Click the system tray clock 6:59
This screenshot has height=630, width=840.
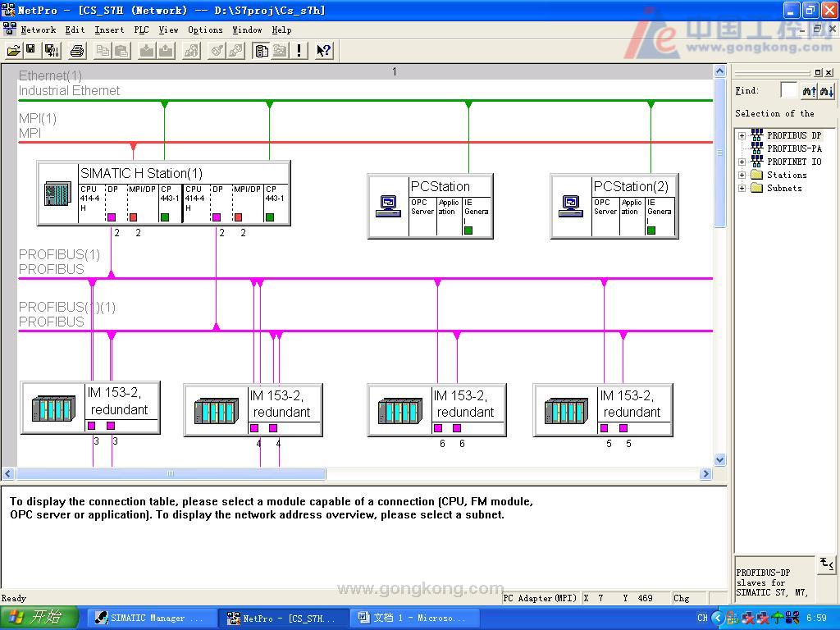[x=816, y=619]
